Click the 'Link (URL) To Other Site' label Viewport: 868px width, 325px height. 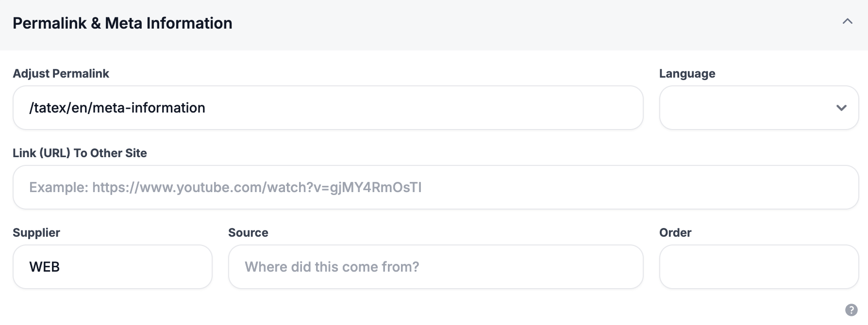(x=80, y=153)
